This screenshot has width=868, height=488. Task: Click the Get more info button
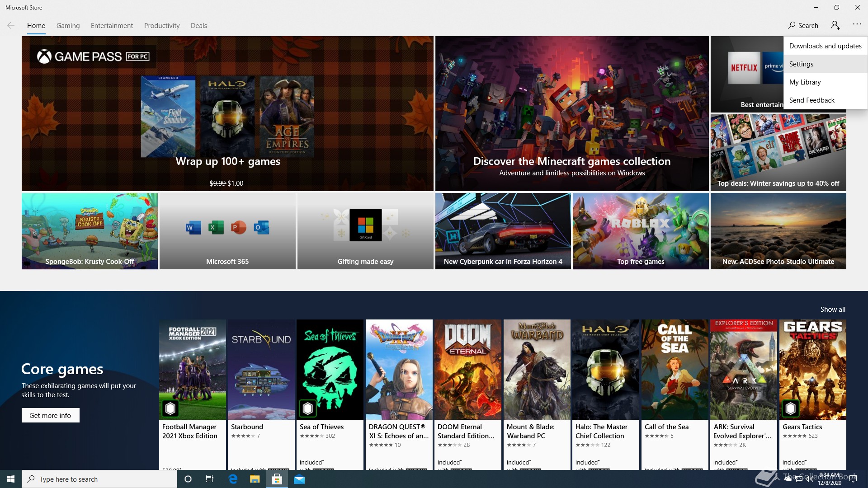point(50,415)
